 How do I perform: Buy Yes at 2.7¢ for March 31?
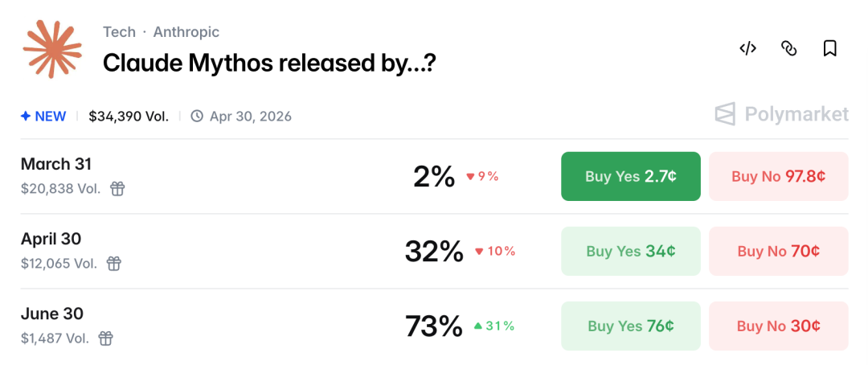coord(630,176)
